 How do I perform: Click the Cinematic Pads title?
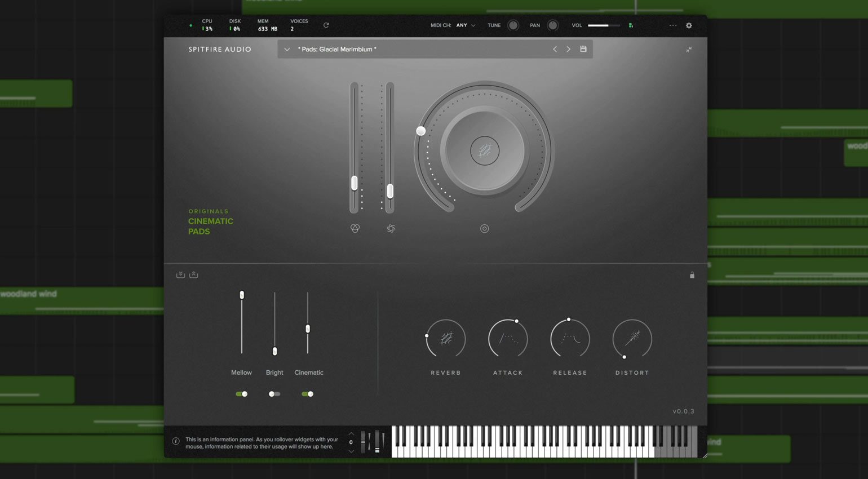(211, 226)
